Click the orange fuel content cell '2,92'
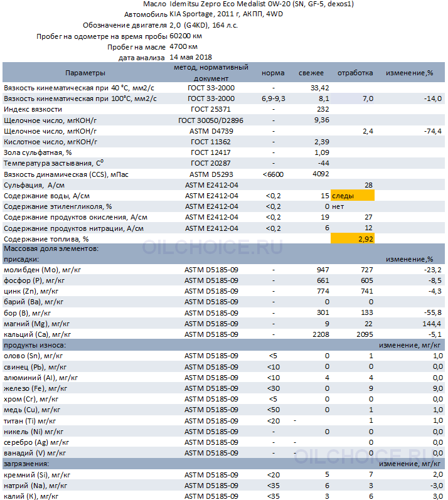The width and height of the screenshot is (448, 500). tap(353, 239)
